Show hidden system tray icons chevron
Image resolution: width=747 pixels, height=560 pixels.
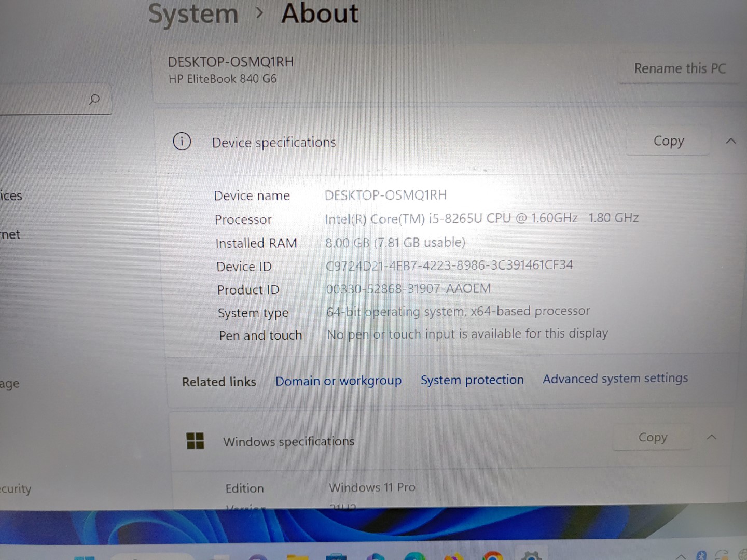[x=681, y=556]
